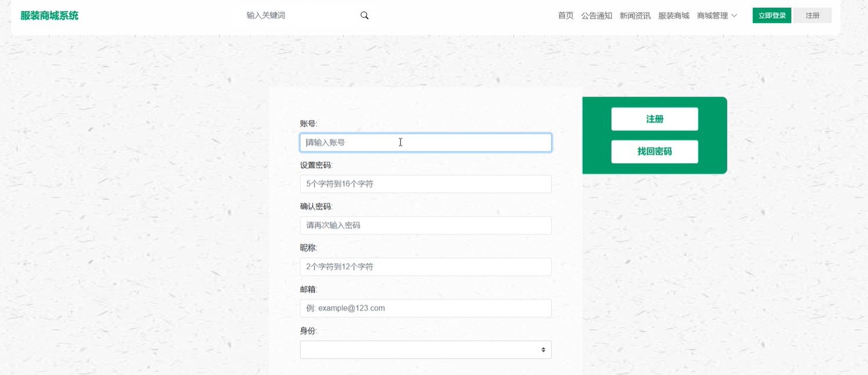868x375 pixels.
Task: Open the 身份 select dropdown
Action: 426,350
